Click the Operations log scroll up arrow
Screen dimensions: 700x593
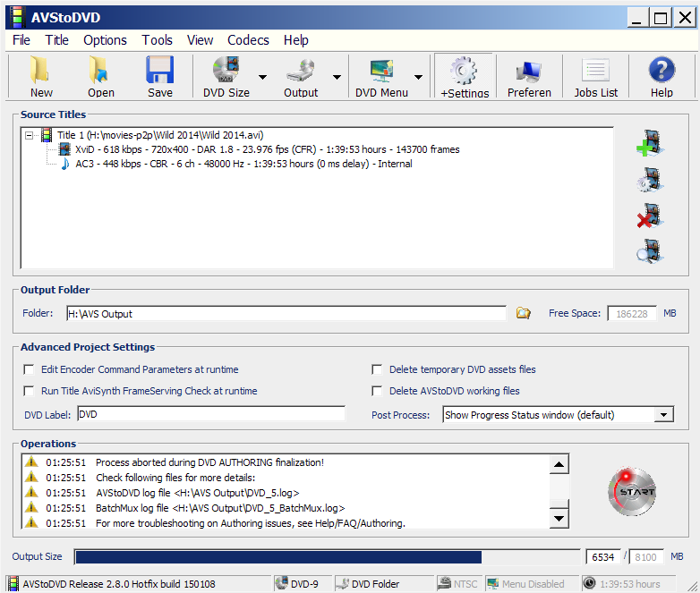pyautogui.click(x=559, y=464)
